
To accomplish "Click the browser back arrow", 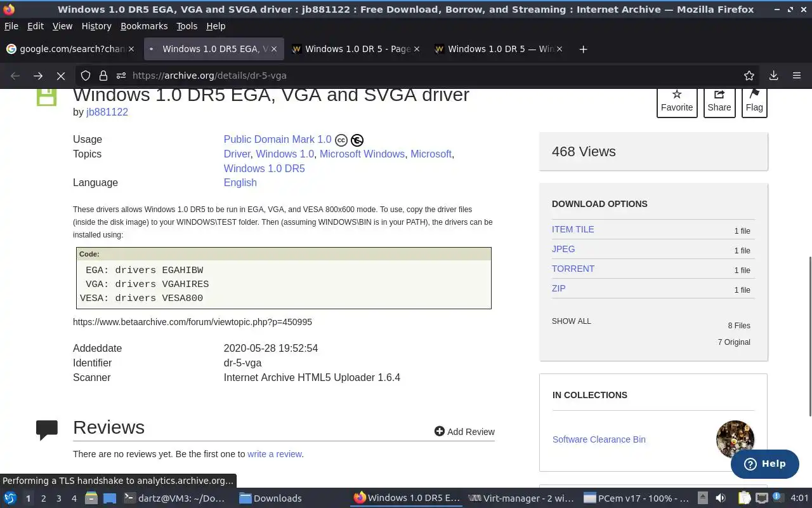I will coord(15,76).
